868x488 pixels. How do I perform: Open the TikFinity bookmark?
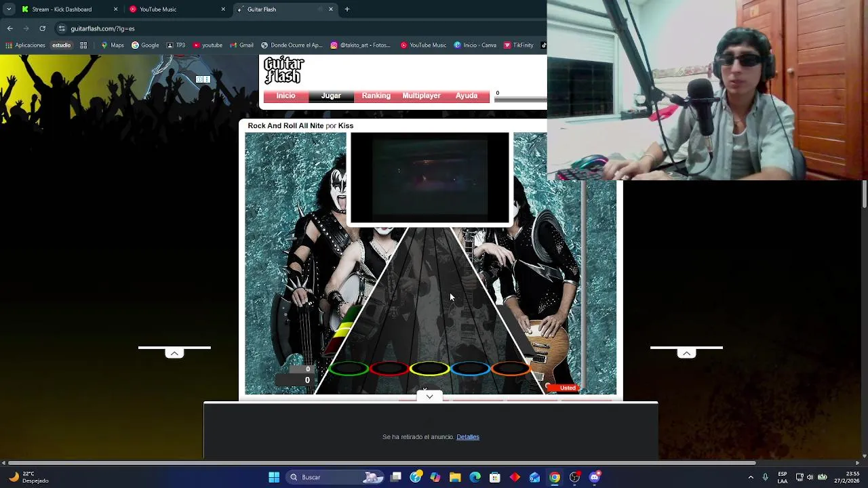click(518, 45)
